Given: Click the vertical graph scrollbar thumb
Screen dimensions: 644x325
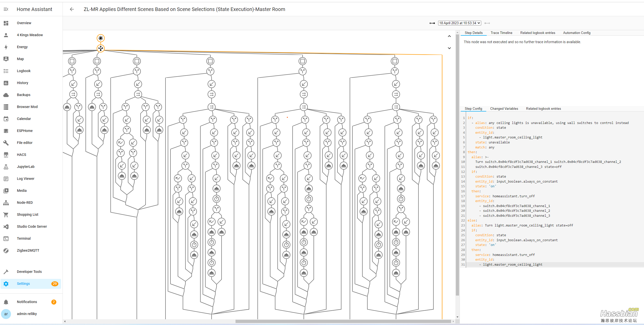Looking at the screenshot, I should pos(457,165).
